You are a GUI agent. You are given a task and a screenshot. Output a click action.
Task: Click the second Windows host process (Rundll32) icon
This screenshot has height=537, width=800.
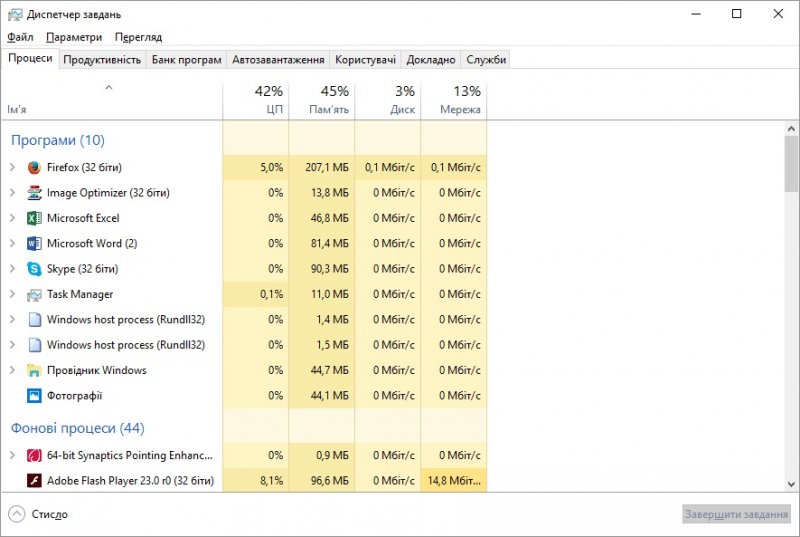34,345
